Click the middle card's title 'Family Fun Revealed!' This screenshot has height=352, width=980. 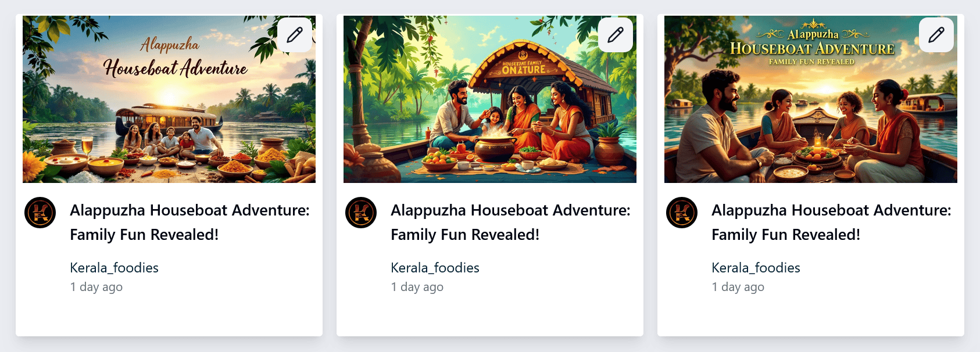(x=465, y=235)
